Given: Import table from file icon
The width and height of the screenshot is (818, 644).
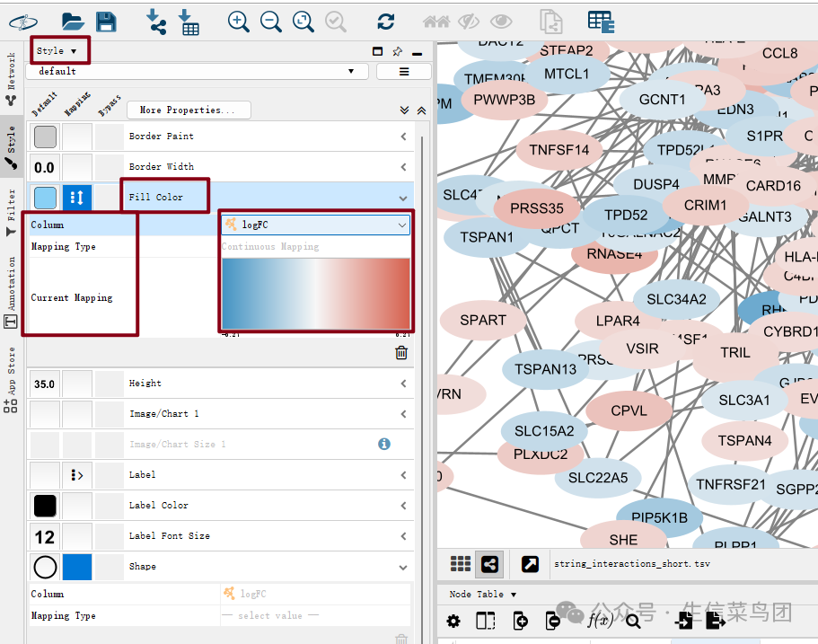Looking at the screenshot, I should 189,22.
